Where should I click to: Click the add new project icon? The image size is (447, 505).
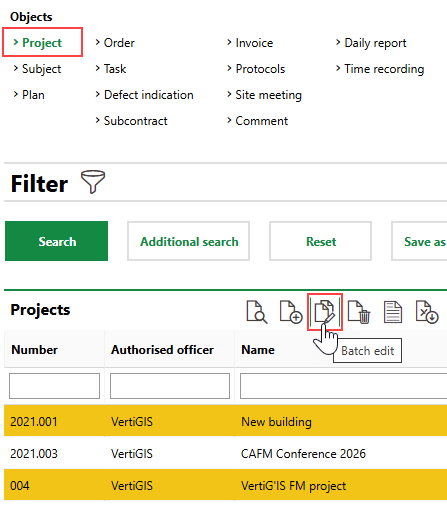291,312
